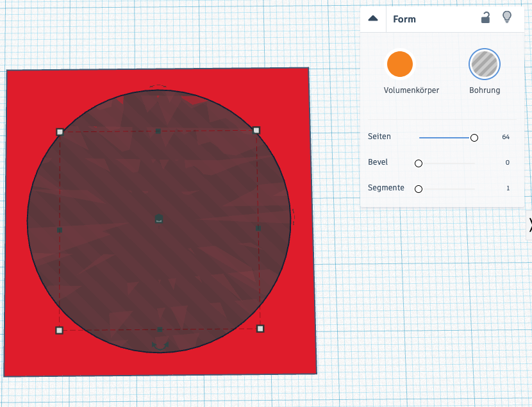The height and width of the screenshot is (407, 532).
Task: Collapse the Form panel with the arrow
Action: 373,19
